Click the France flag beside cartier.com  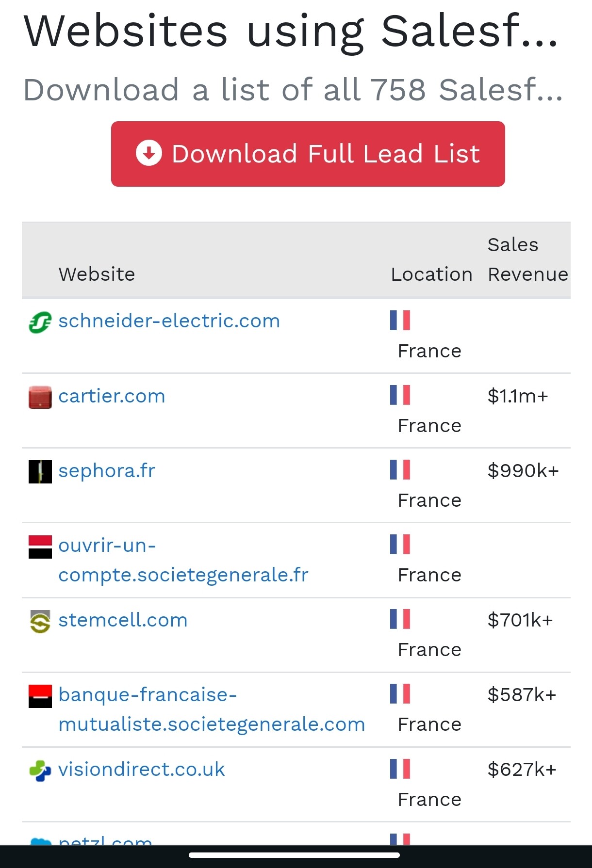[x=400, y=395]
